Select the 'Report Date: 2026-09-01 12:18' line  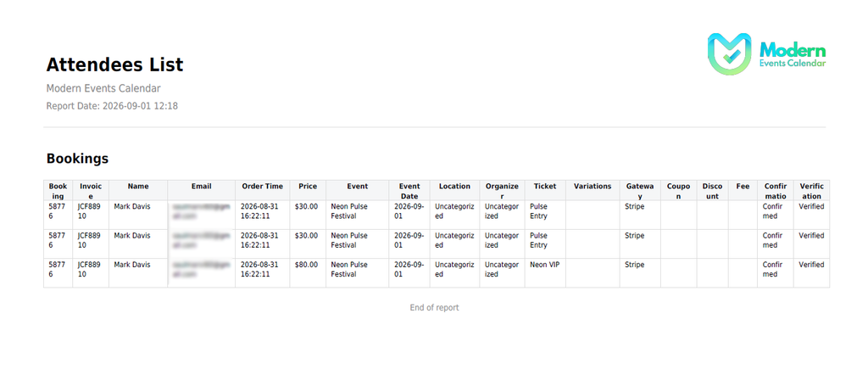[112, 106]
